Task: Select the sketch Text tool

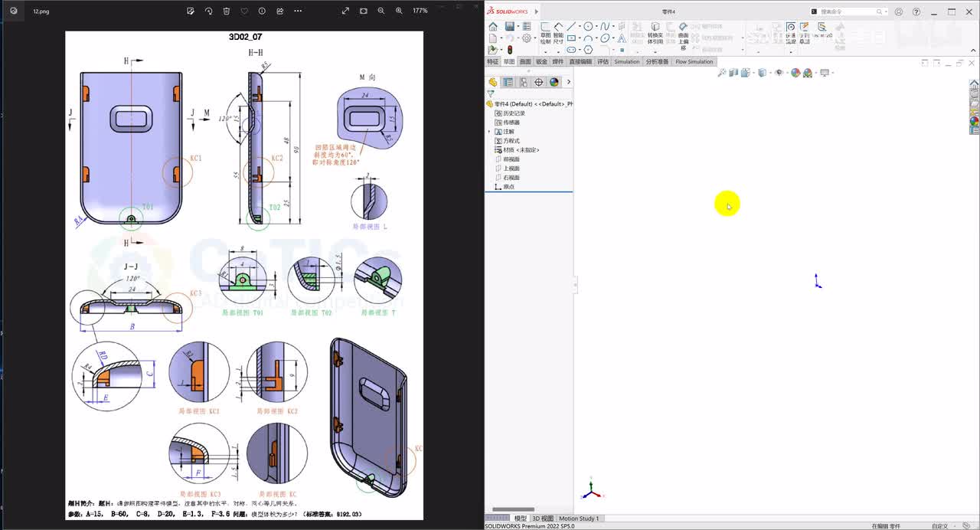Action: coord(622,38)
